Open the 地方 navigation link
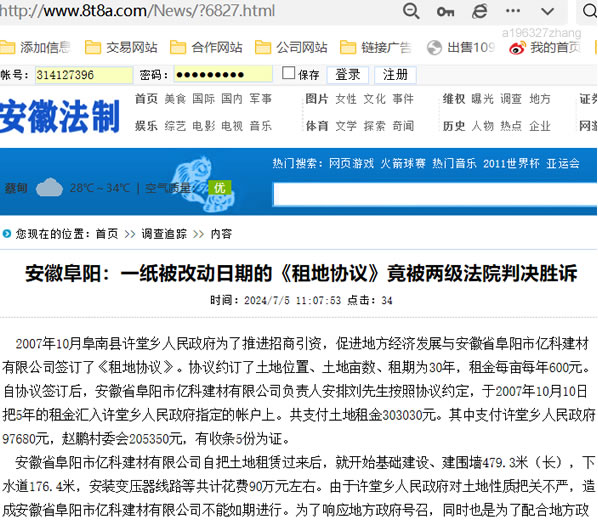Viewport: 598px width, 520px height. point(540,99)
